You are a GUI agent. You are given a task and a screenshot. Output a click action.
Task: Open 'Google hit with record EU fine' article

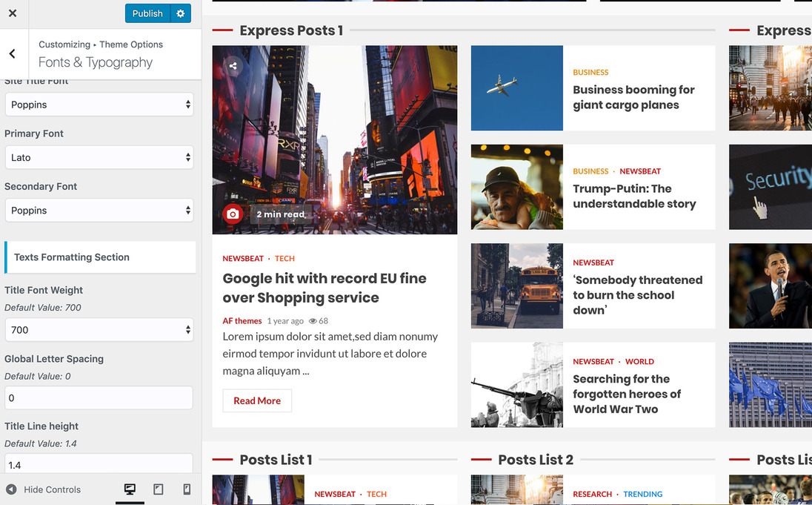(x=325, y=288)
